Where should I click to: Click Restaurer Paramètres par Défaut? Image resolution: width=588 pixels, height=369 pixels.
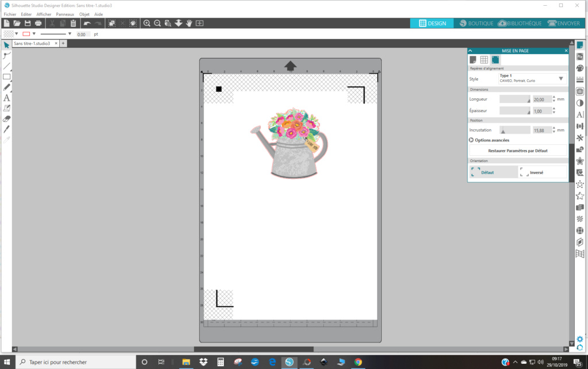pyautogui.click(x=517, y=151)
